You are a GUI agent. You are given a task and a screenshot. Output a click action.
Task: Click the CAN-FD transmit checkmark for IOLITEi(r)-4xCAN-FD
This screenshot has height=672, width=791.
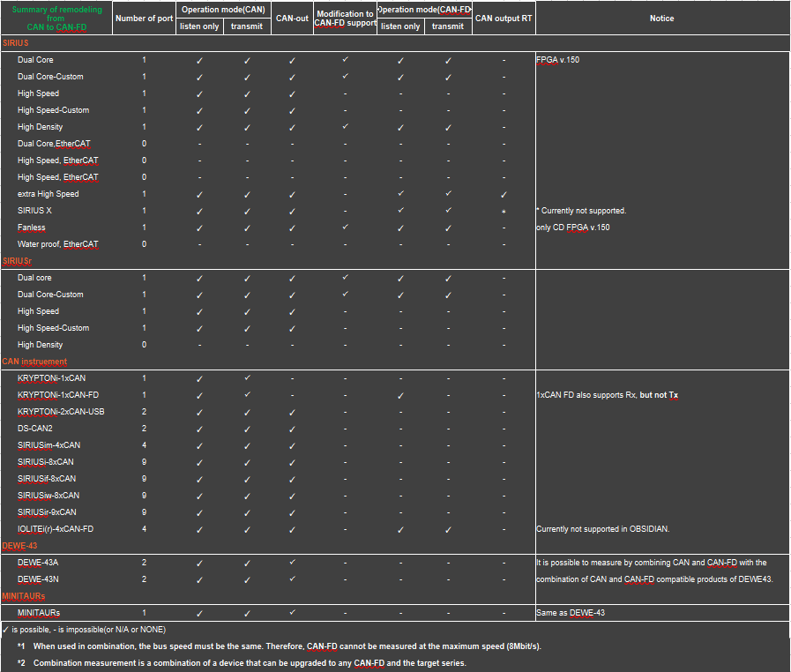pos(448,530)
